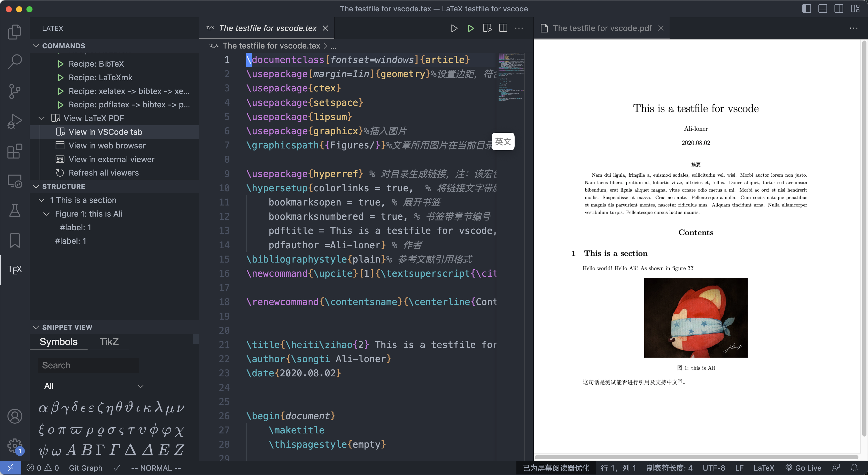Click the PDF viewer horizontal scrollbar

pyautogui.click(x=696, y=457)
